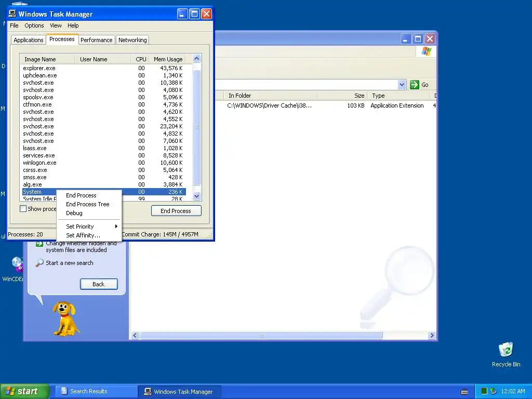This screenshot has width=532, height=399.
Task: Click the Start button
Action: click(25, 391)
